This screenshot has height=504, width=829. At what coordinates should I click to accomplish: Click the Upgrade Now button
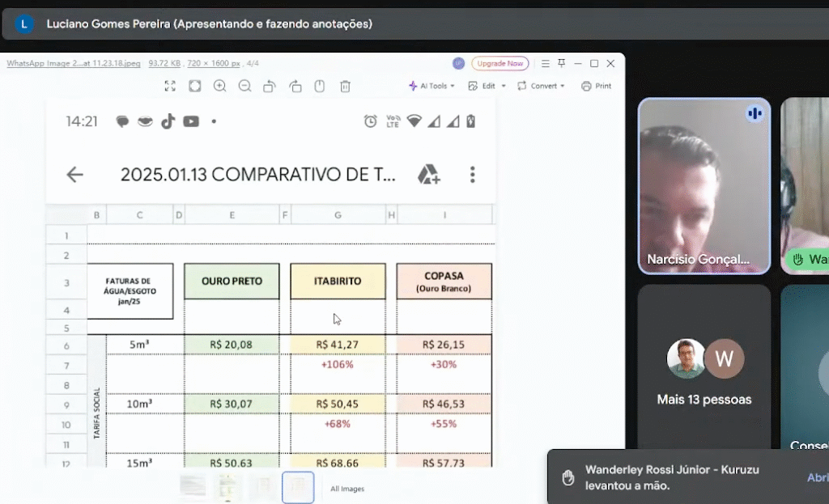pos(500,63)
